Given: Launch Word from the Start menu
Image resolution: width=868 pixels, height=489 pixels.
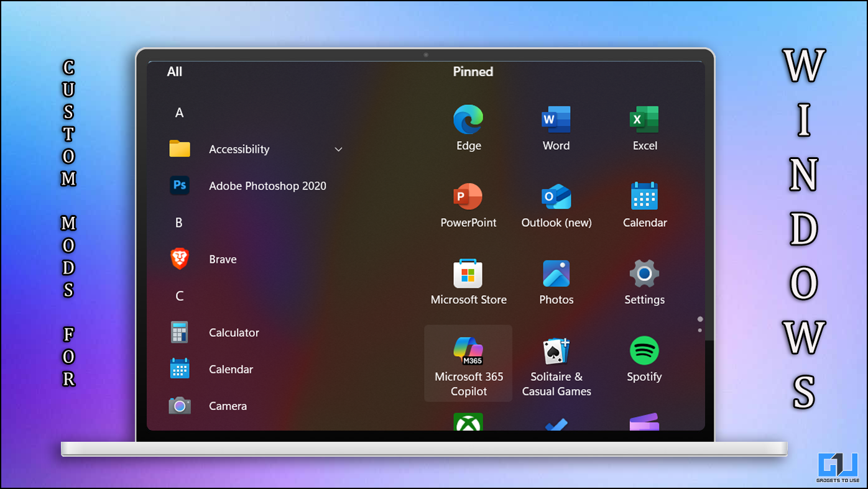Looking at the screenshot, I should click(x=556, y=127).
